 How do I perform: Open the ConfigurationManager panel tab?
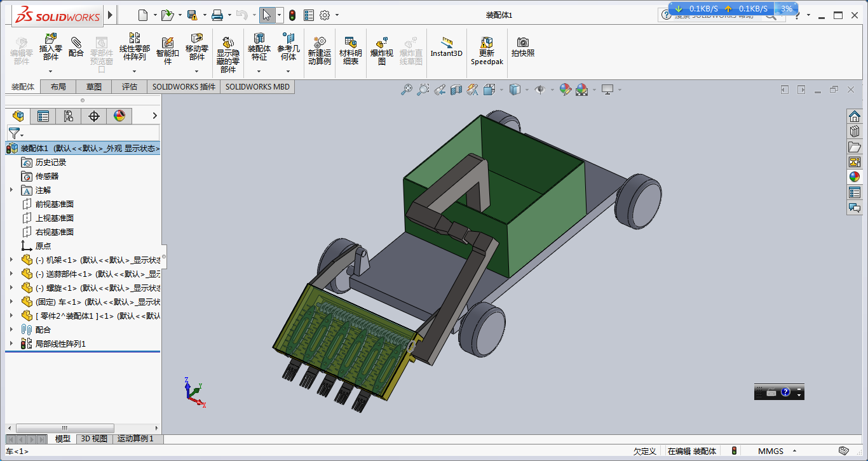[68, 116]
